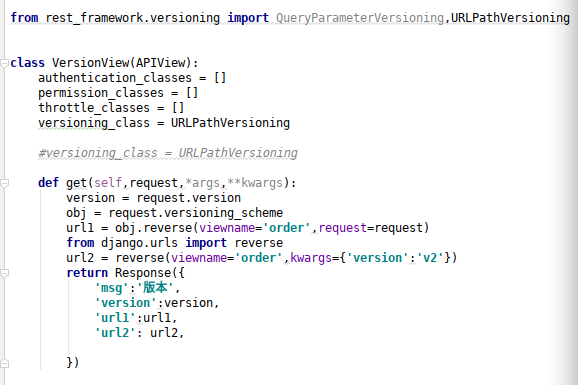Collapse the return Response block fold marker
Image resolution: width=578 pixels, height=385 pixels.
[4, 274]
